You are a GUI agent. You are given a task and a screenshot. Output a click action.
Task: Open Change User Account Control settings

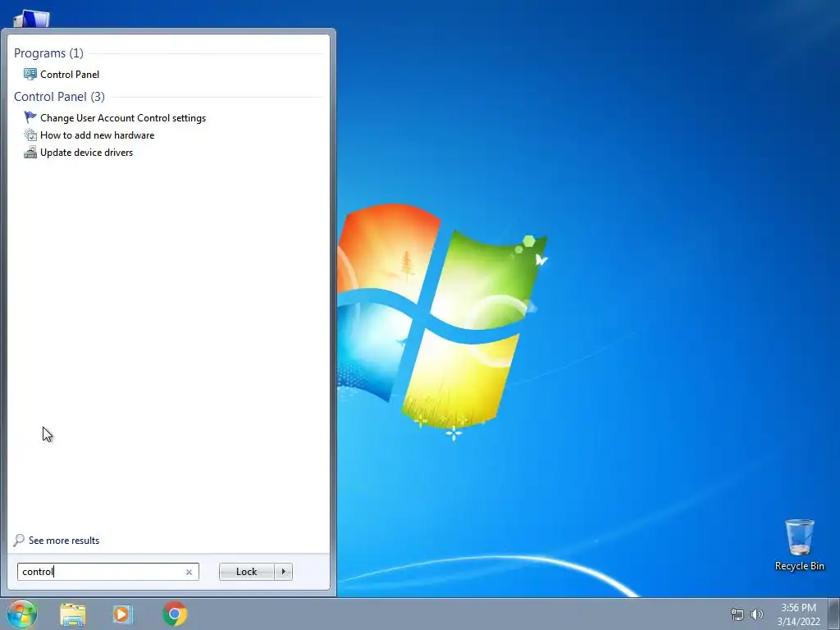point(123,118)
